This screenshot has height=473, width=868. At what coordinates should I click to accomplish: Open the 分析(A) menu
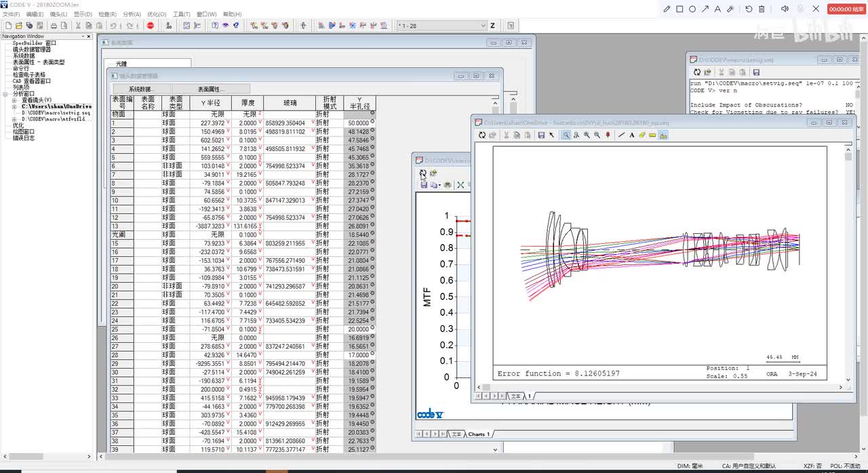coord(132,14)
